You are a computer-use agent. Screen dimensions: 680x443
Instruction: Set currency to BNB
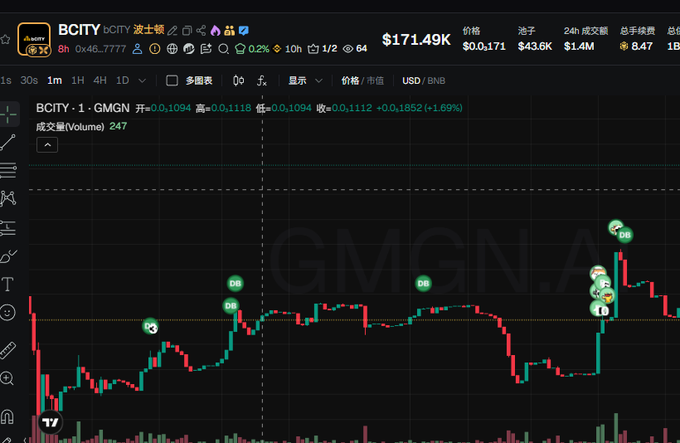(x=436, y=81)
